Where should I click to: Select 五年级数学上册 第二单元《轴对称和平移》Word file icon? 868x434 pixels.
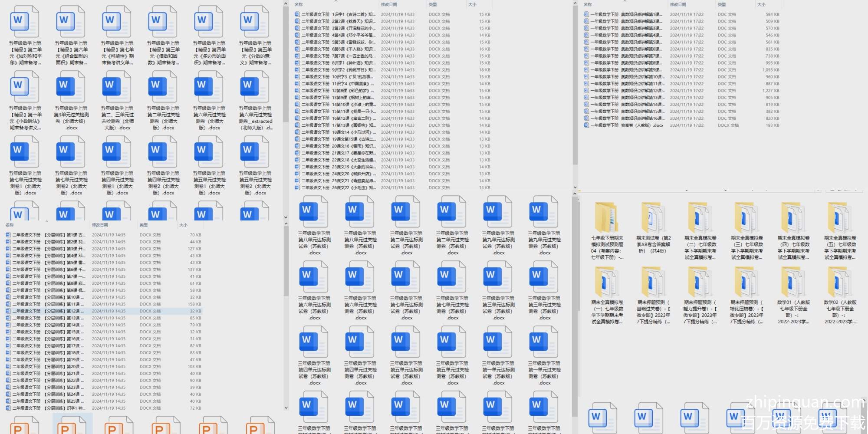(25, 22)
